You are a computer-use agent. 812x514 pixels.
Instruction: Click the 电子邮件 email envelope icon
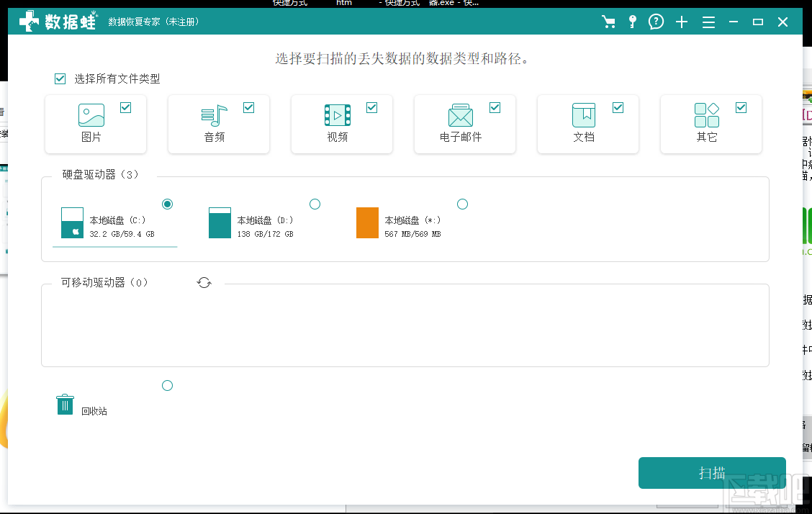[x=460, y=115]
